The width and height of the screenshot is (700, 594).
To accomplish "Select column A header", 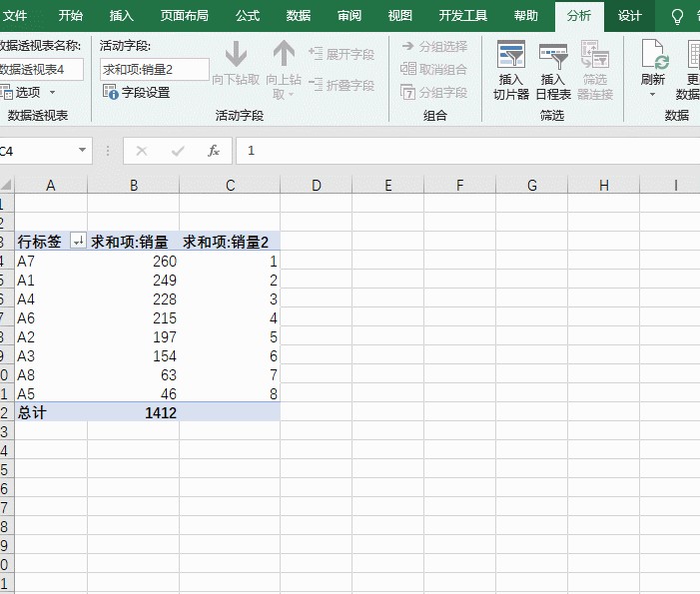I will click(51, 185).
